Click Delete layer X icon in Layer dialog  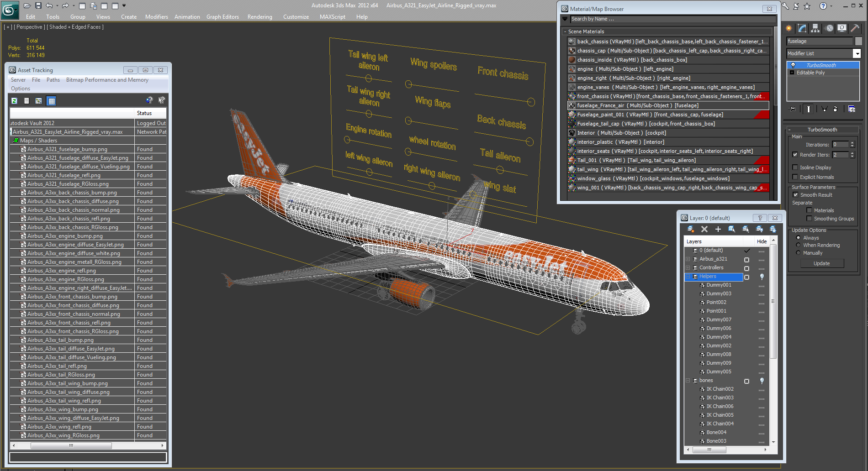point(704,229)
